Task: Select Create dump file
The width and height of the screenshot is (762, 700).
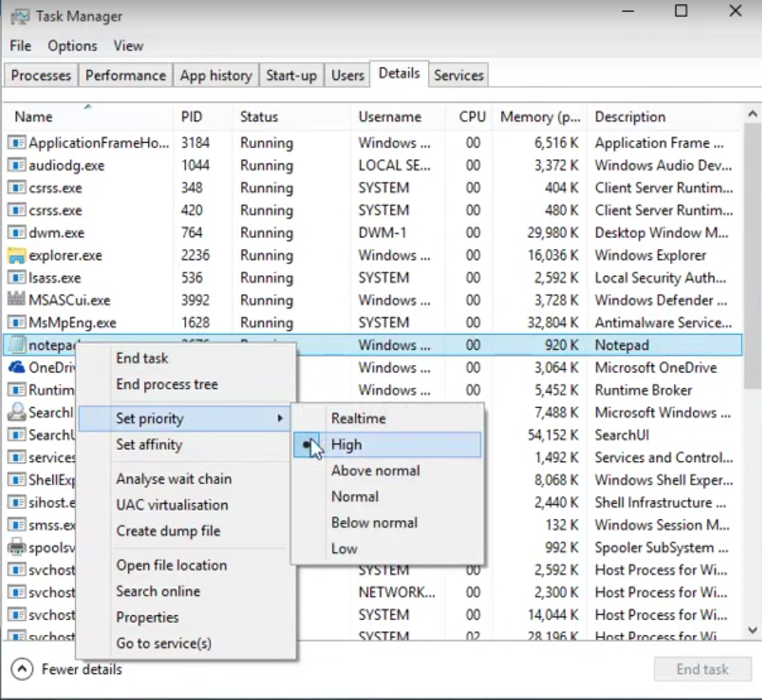Action: (186, 531)
